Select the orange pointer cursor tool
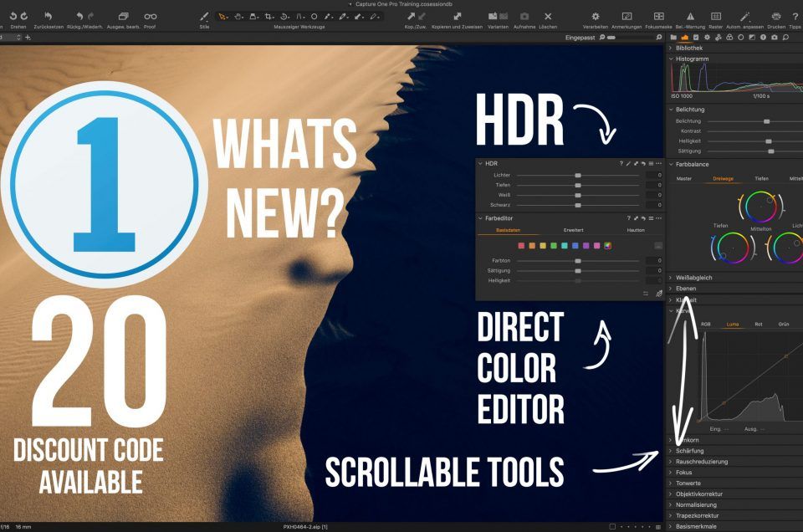This screenshot has width=803, height=532. (x=222, y=17)
